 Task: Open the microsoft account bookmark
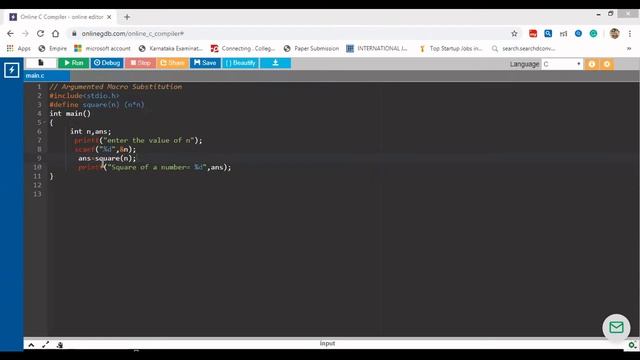[x=102, y=48]
